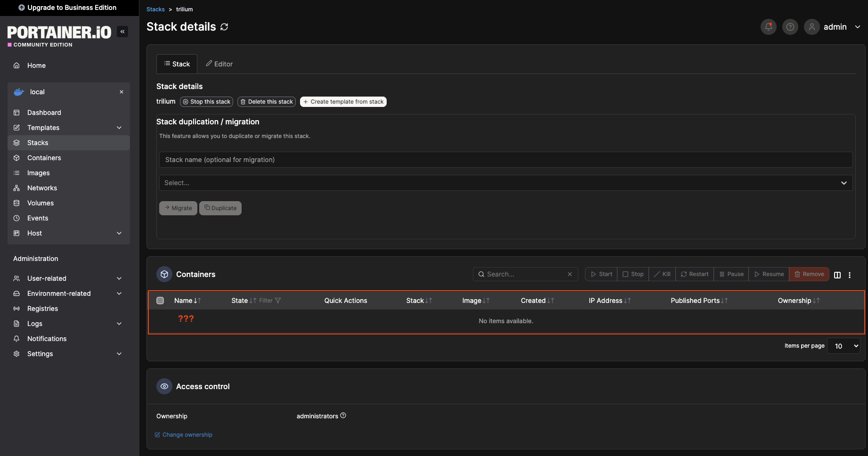Click the Stop this stack button
This screenshot has width=868, height=456.
[x=206, y=102]
